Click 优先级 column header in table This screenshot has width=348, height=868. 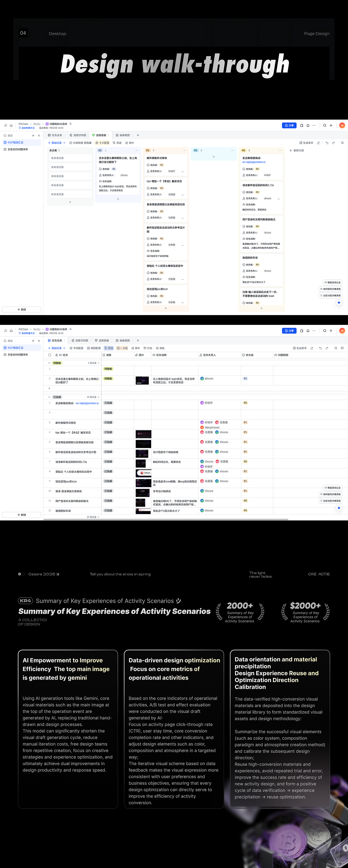(257, 355)
